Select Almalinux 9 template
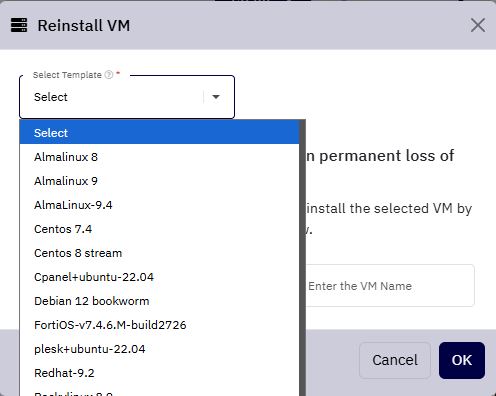This screenshot has width=496, height=396. click(159, 181)
